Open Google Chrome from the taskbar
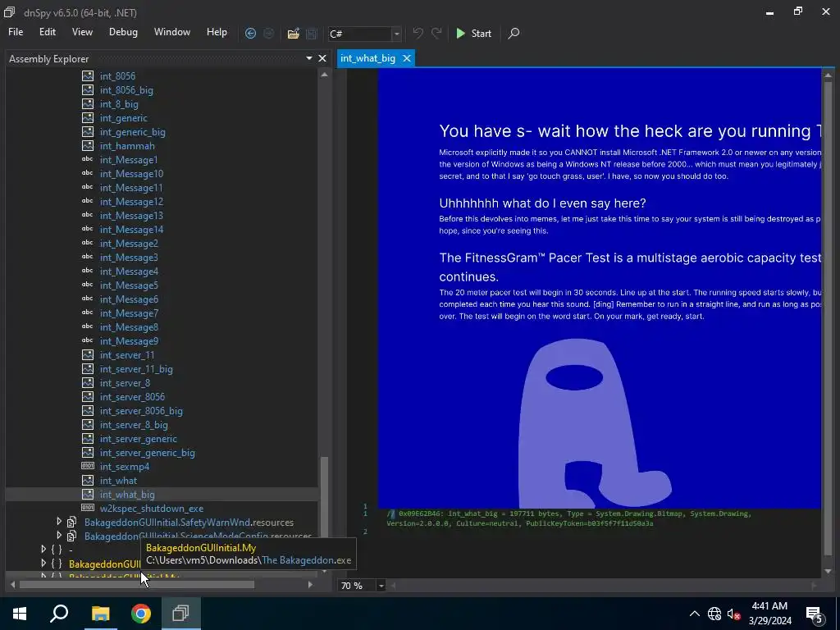Screen dimensions: 840x630 click(141, 614)
